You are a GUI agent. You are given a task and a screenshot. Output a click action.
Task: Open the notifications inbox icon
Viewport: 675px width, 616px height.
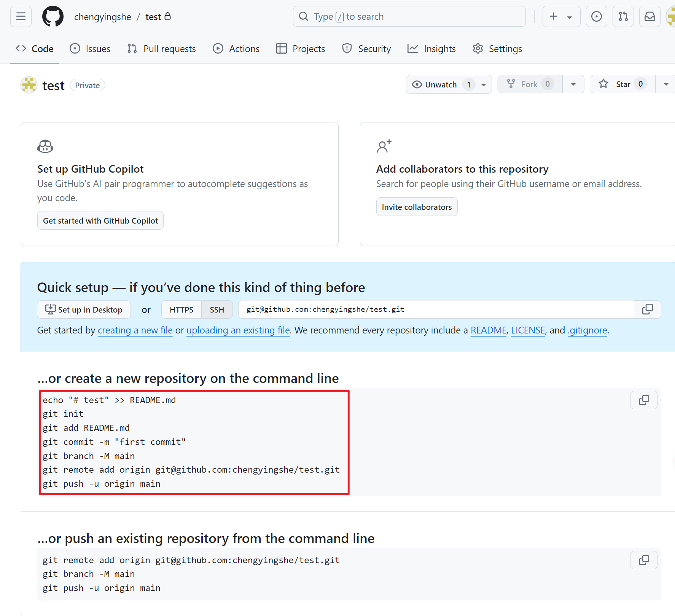(650, 16)
